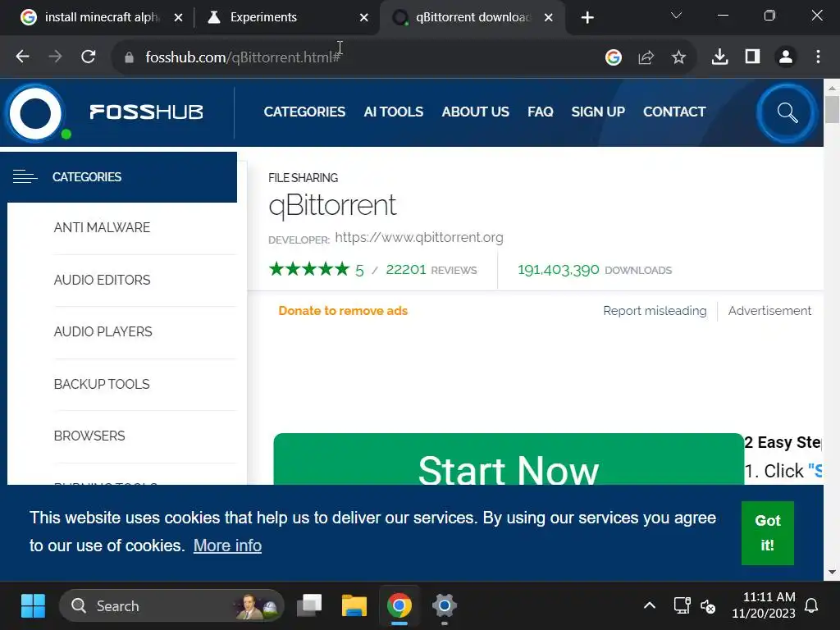The width and height of the screenshot is (840, 630).
Task: Select ANTI MALWARE category
Action: point(102,228)
